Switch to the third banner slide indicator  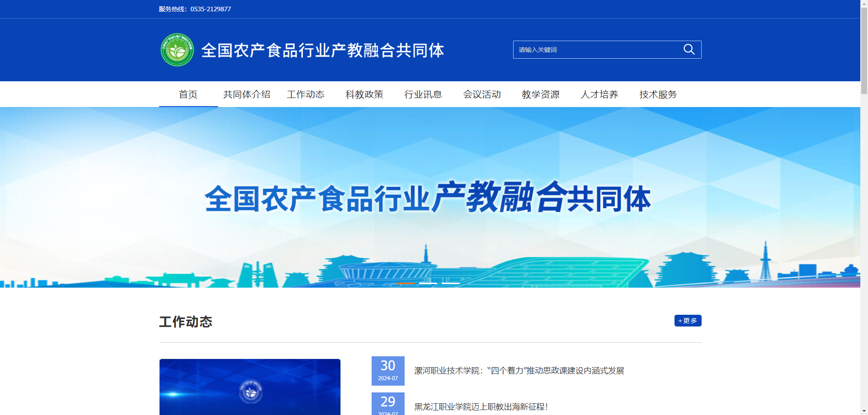pyautogui.click(x=451, y=283)
